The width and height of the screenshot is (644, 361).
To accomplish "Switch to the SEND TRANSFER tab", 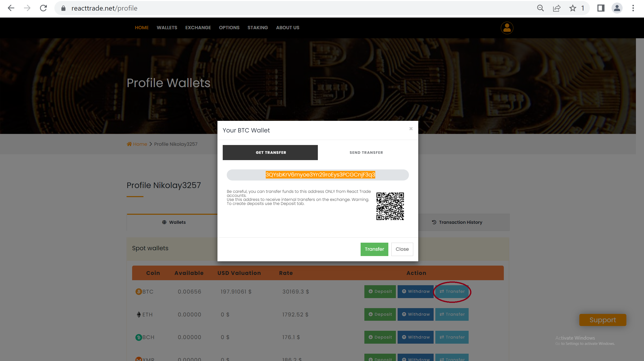I will click(x=366, y=153).
